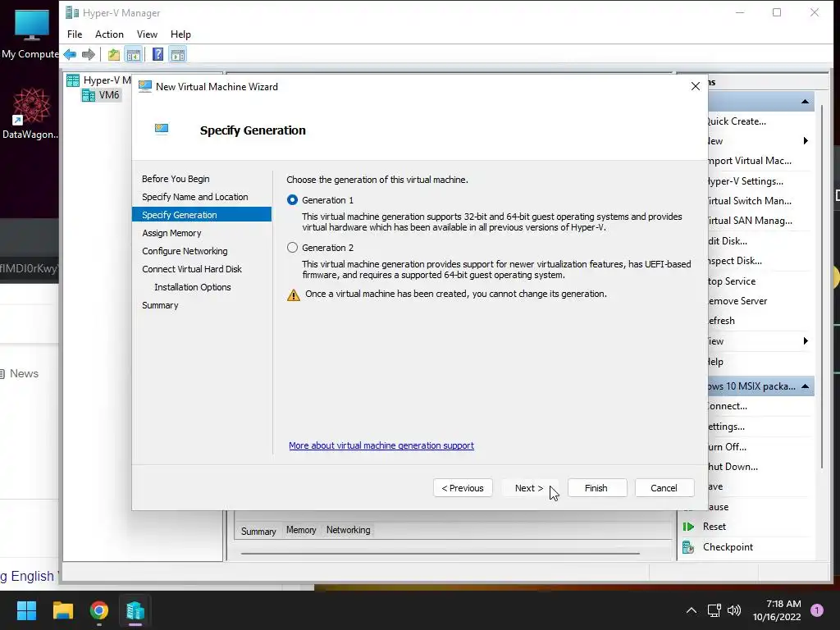Expand the New submenu arrow
Screen dimensions: 840x630
click(806, 141)
